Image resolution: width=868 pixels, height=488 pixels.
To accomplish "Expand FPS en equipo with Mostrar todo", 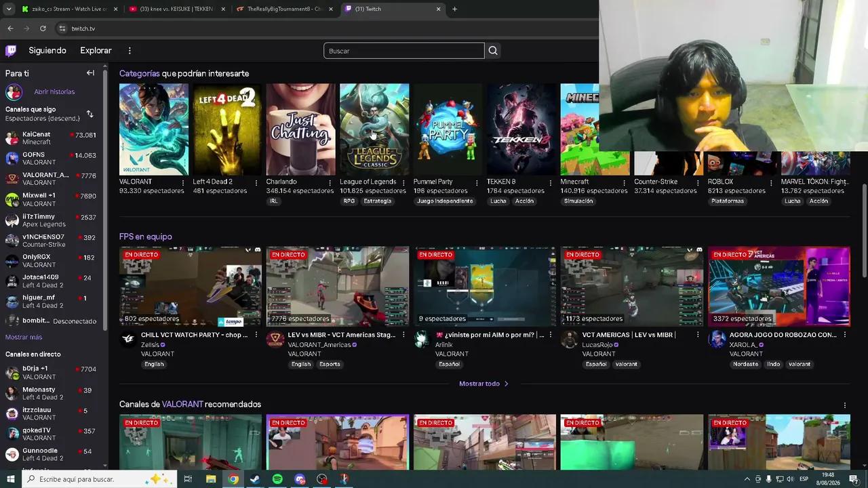I will (484, 384).
